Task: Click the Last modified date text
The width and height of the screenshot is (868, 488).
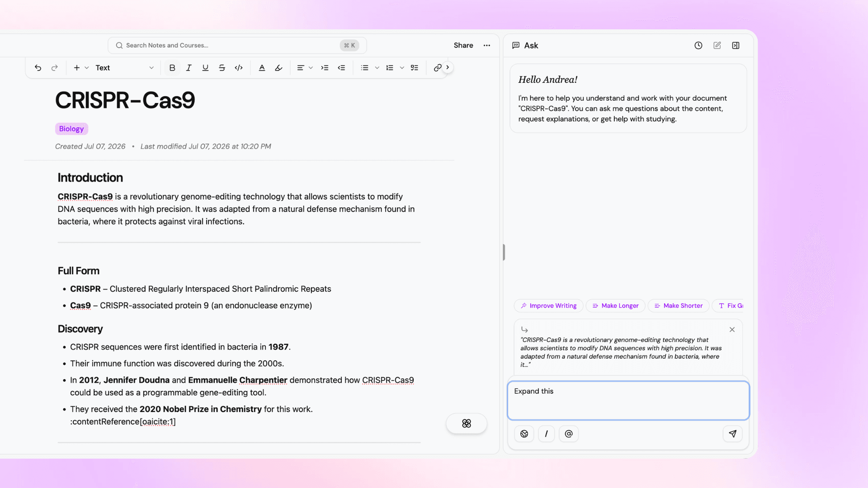Action: 206,146
